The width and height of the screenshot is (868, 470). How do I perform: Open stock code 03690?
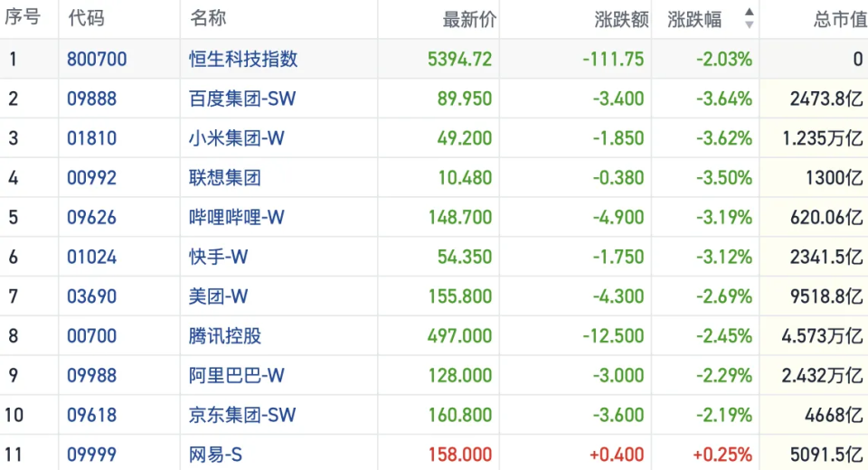pyautogui.click(x=92, y=296)
